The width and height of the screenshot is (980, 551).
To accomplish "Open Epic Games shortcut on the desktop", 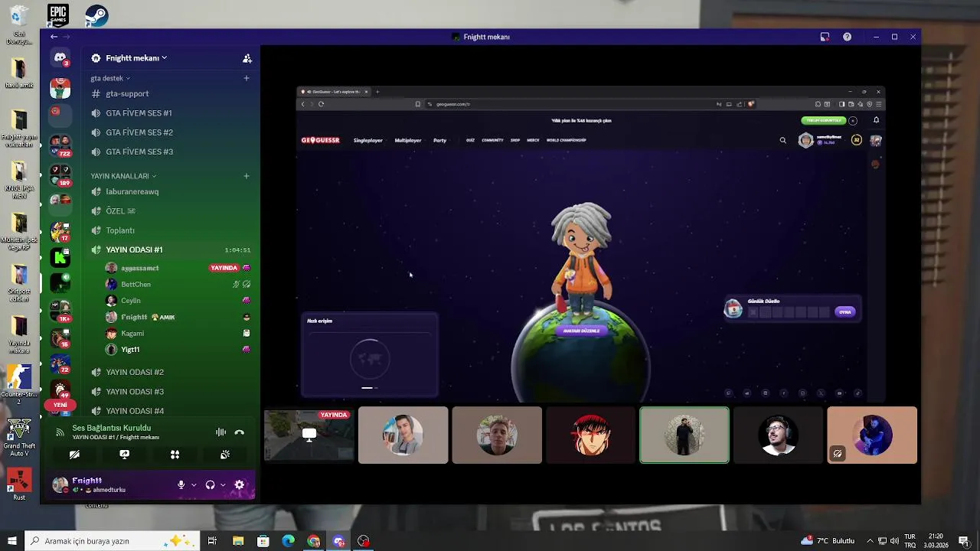I will (x=58, y=15).
